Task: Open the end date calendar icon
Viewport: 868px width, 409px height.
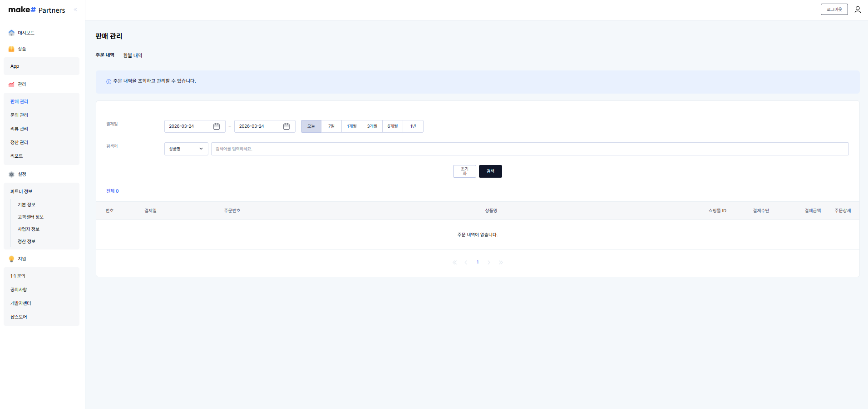Action: click(x=286, y=126)
